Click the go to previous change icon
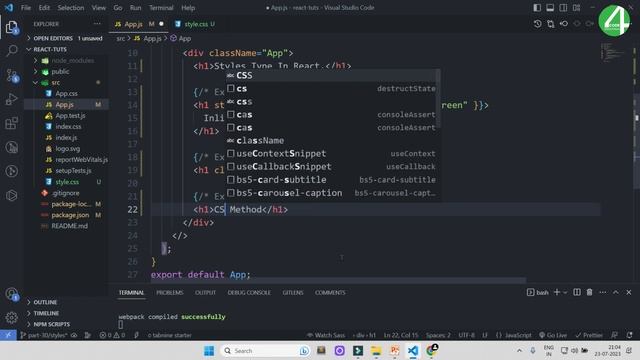The height and width of the screenshot is (360, 640). tap(564, 24)
